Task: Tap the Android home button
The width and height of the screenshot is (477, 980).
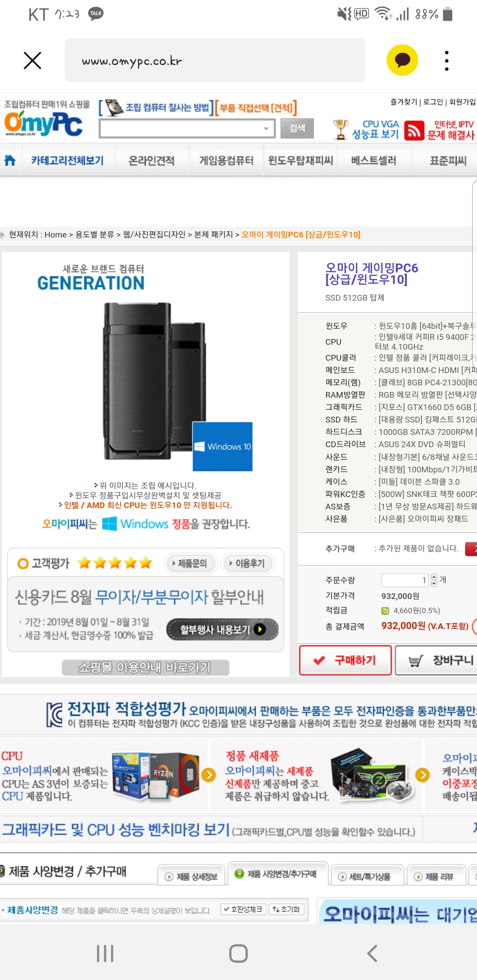Action: pyautogui.click(x=238, y=954)
